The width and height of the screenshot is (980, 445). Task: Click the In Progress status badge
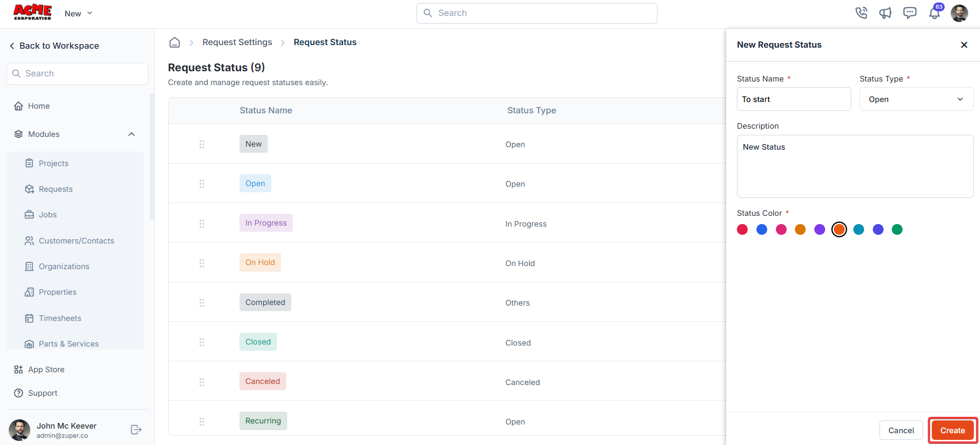pyautogui.click(x=266, y=223)
